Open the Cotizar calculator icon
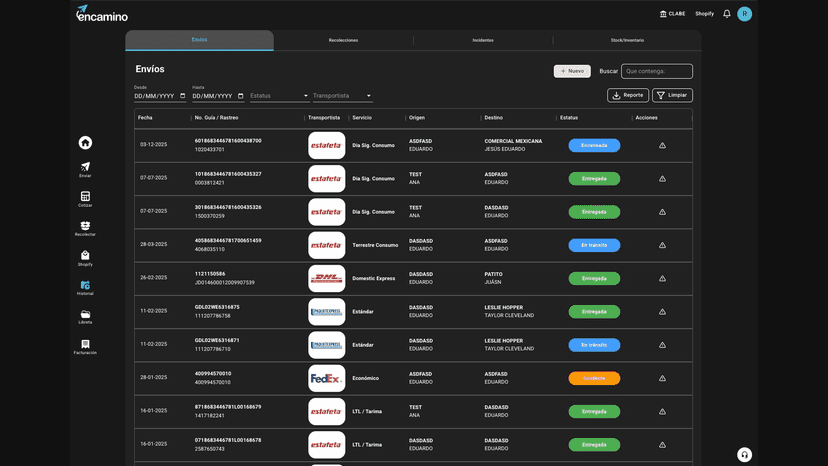 tap(85, 197)
